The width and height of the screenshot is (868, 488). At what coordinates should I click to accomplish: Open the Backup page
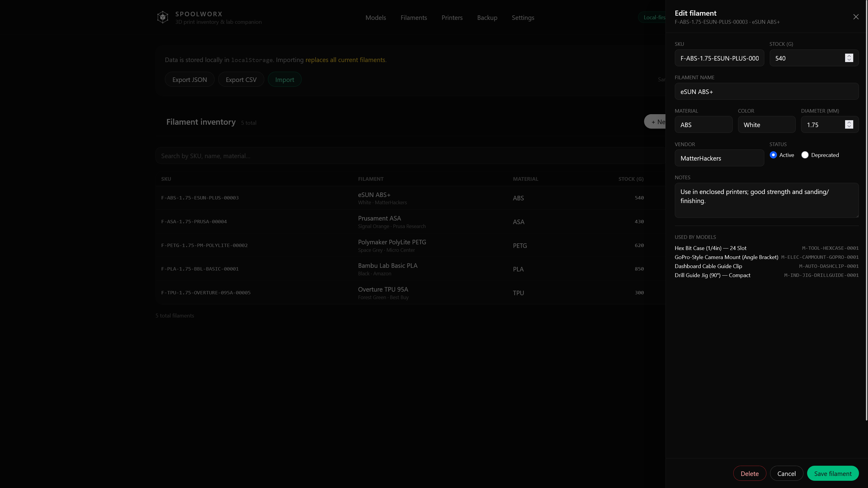[x=487, y=17]
